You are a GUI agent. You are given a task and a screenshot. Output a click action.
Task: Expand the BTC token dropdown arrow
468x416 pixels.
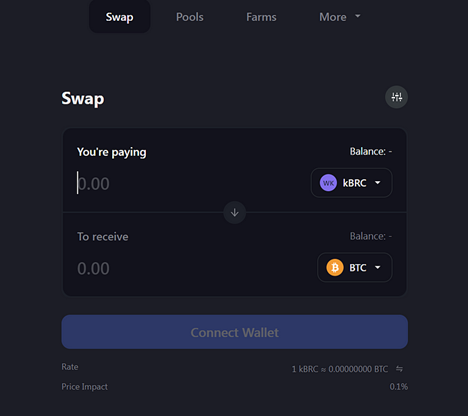point(378,267)
